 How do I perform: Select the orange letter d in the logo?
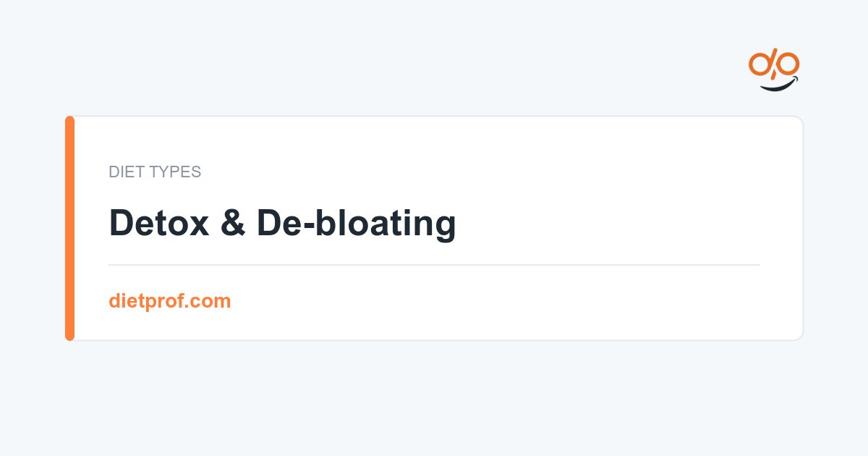[x=760, y=64]
